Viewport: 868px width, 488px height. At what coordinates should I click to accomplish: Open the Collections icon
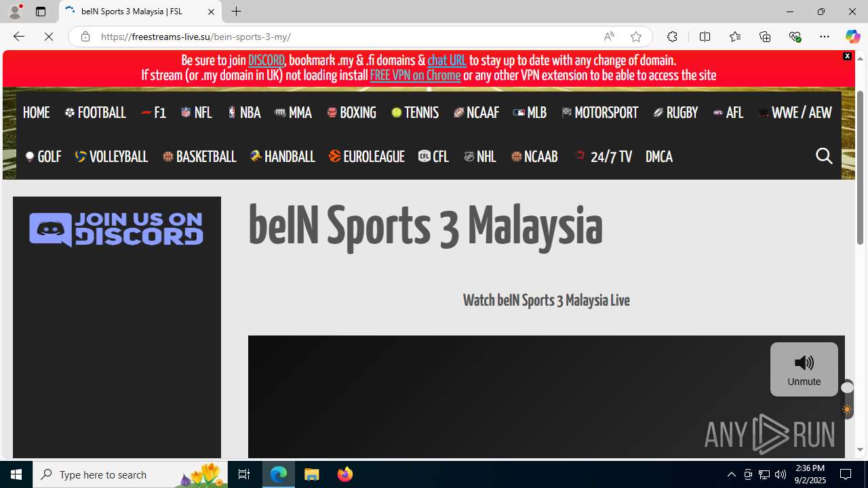pos(764,37)
